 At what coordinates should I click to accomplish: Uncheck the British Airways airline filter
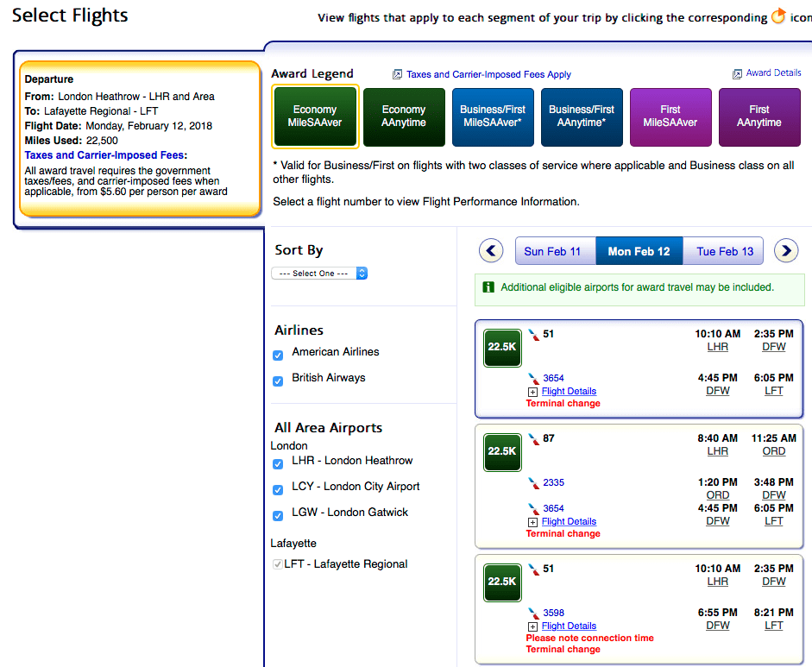click(x=278, y=381)
